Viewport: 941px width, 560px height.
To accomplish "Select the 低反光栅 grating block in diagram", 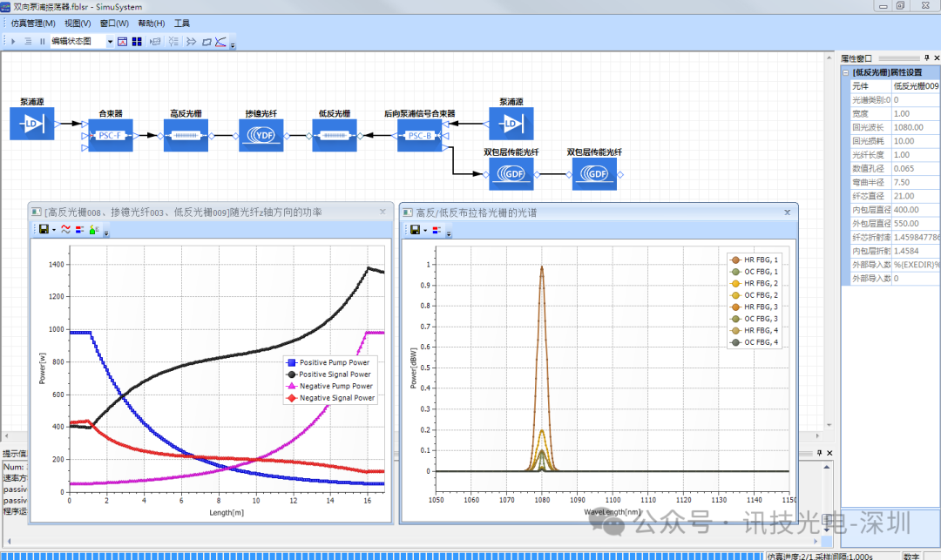I will tap(335, 136).
